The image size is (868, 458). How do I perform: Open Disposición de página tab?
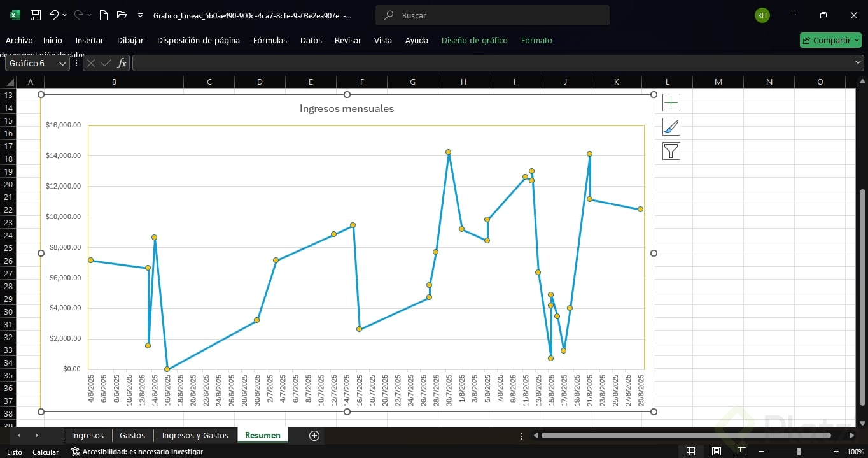(199, 40)
